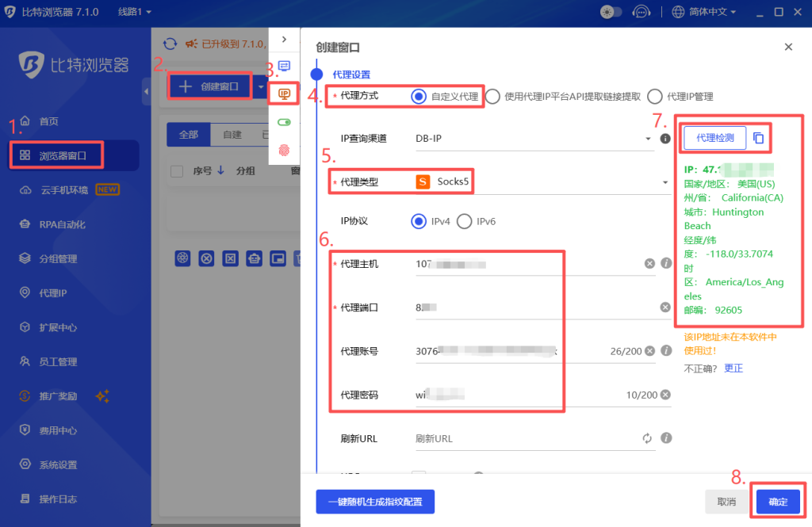Toggle the green switch in side strip
Screen dimensions: 812x527
click(x=284, y=122)
